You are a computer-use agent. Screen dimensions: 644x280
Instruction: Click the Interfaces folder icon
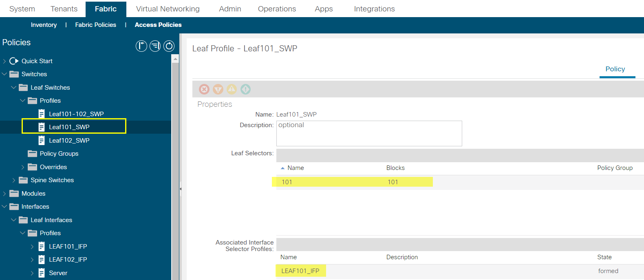(x=14, y=207)
